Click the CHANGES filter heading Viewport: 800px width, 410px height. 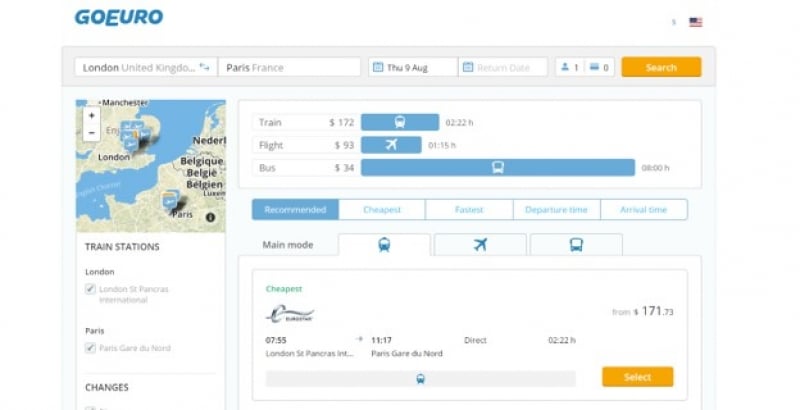107,388
